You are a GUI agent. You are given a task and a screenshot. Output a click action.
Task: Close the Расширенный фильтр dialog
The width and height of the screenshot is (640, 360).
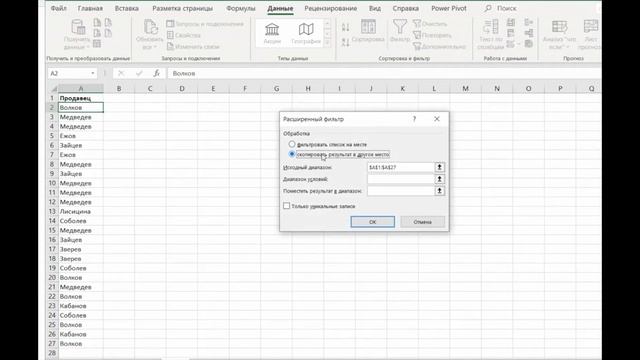click(x=437, y=119)
